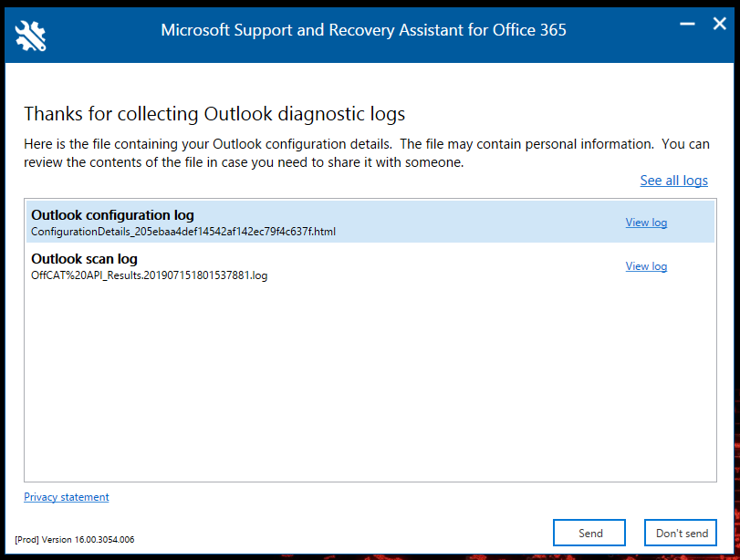Select the Outlook configuration log title
Image resolution: width=740 pixels, height=560 pixels.
tap(112, 215)
